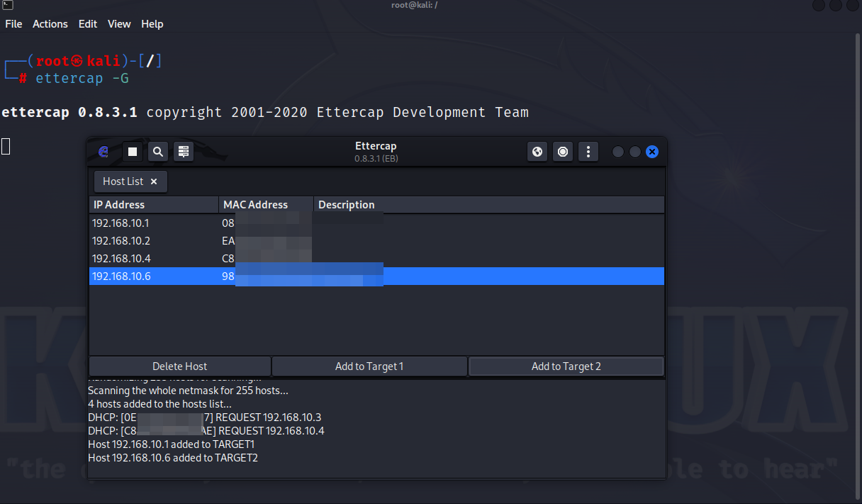Open the terminal File menu

pos(13,24)
